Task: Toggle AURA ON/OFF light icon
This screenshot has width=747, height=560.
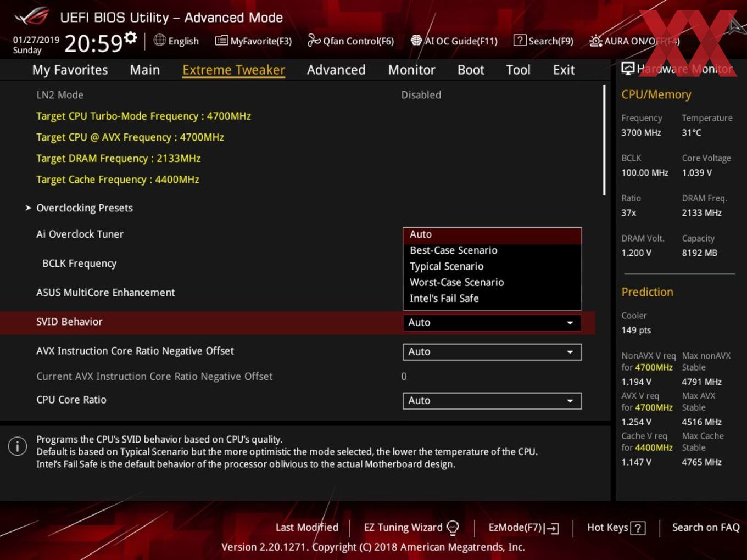Action: point(595,41)
